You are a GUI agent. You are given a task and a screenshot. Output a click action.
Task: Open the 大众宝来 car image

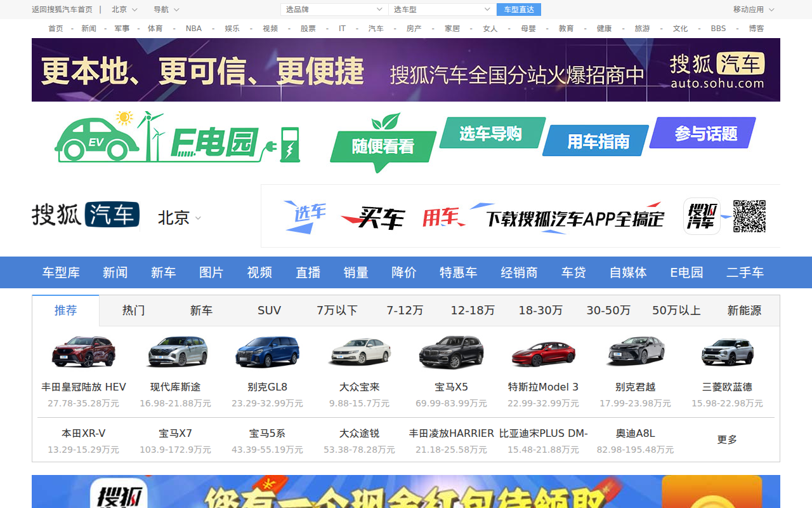(x=359, y=352)
